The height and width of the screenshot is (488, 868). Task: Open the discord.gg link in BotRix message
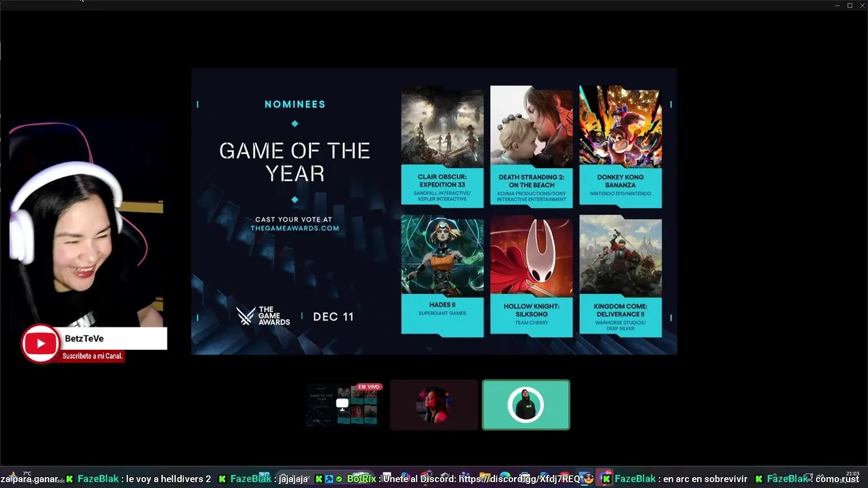pos(519,479)
